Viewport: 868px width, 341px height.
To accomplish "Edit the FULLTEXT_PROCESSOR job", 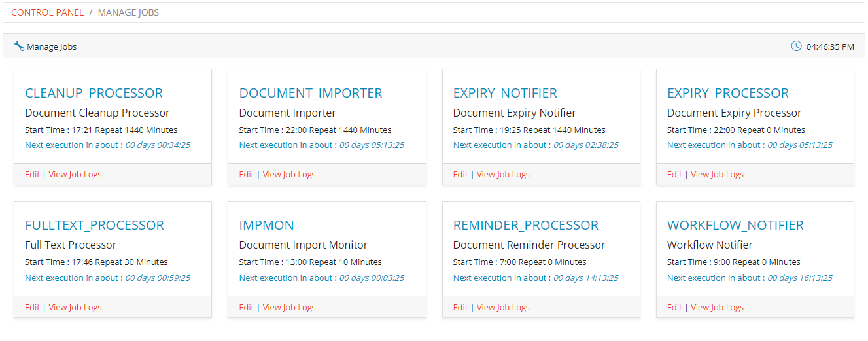I will click(x=32, y=307).
